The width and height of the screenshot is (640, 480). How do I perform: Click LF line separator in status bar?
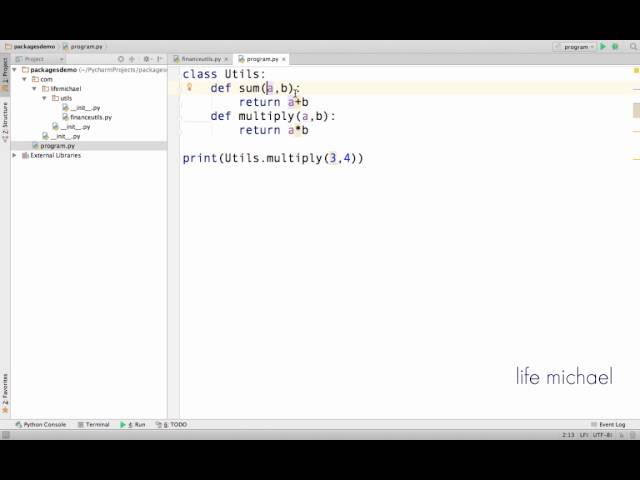pos(583,435)
